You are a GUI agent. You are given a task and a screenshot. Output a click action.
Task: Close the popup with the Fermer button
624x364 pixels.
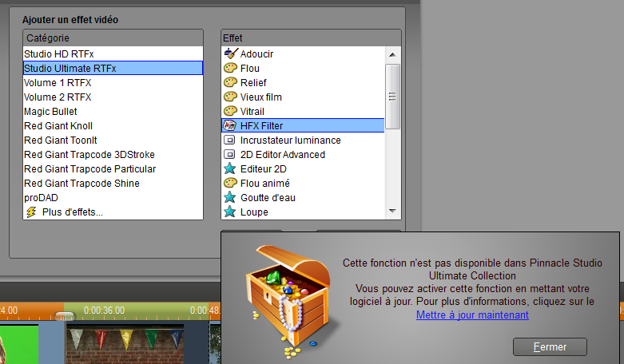point(550,347)
